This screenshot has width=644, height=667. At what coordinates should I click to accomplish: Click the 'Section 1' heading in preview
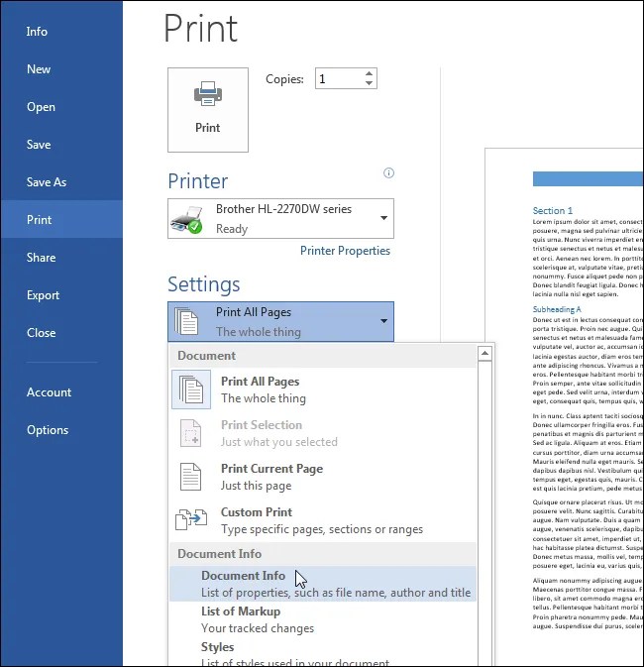[x=553, y=210]
